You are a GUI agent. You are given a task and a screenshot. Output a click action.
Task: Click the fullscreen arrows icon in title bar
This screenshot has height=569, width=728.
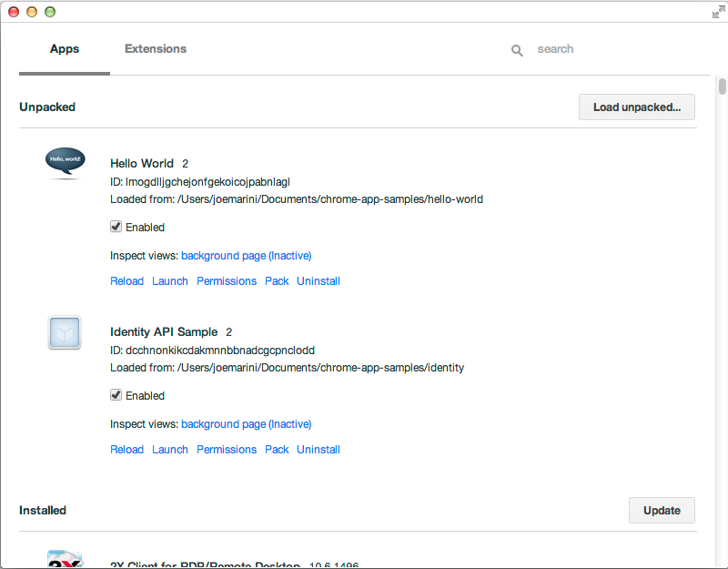click(717, 12)
